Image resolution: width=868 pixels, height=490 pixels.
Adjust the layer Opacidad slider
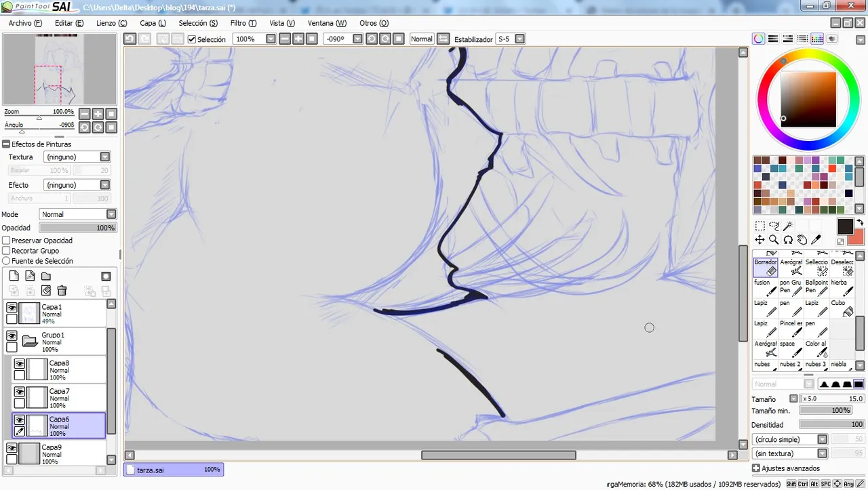(78, 228)
